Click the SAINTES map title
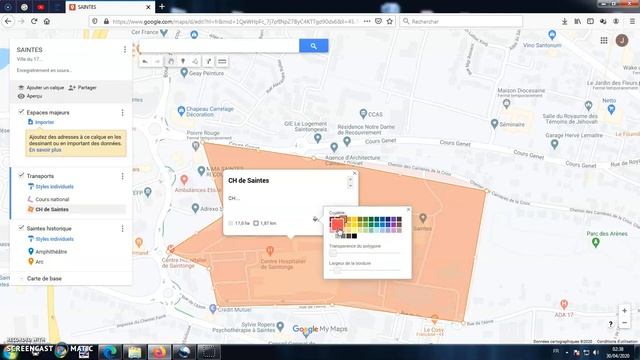The width and height of the screenshot is (640, 360). (29, 49)
